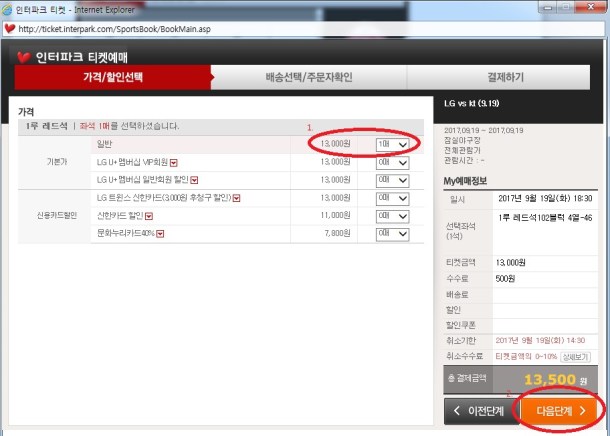Click the total 13,500 원 amount
610x436 pixels.
555,379
